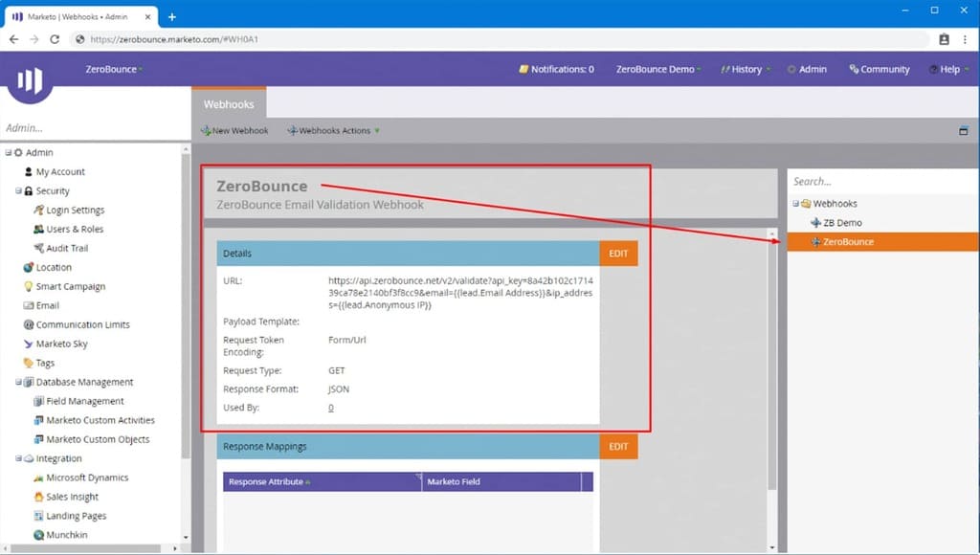Open Communication Limits @ icon

click(28, 324)
